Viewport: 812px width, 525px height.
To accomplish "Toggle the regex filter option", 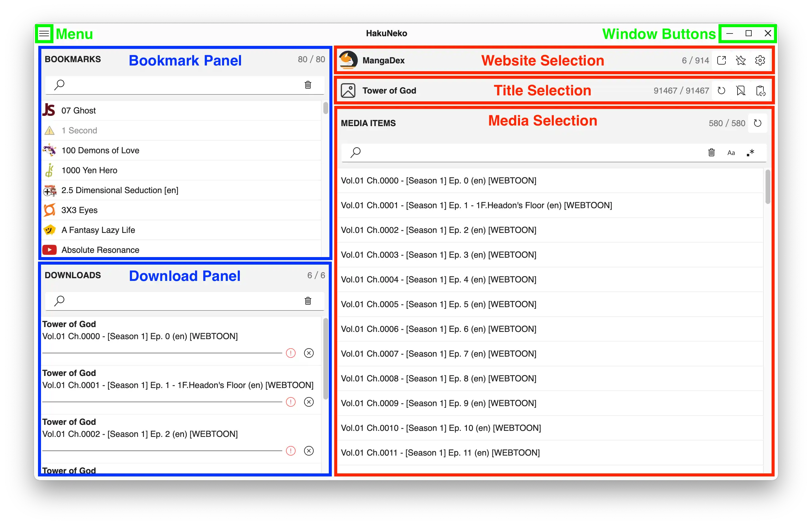I will [750, 153].
